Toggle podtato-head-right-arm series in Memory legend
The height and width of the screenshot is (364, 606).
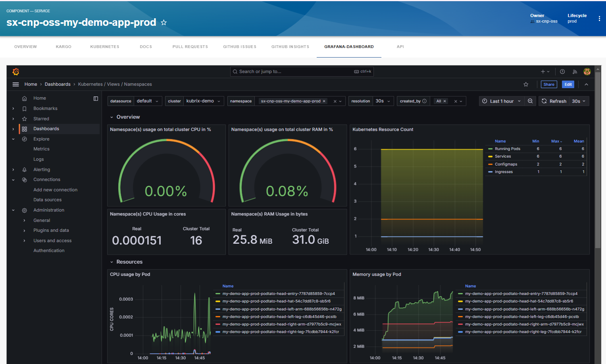pyautogui.click(x=524, y=324)
